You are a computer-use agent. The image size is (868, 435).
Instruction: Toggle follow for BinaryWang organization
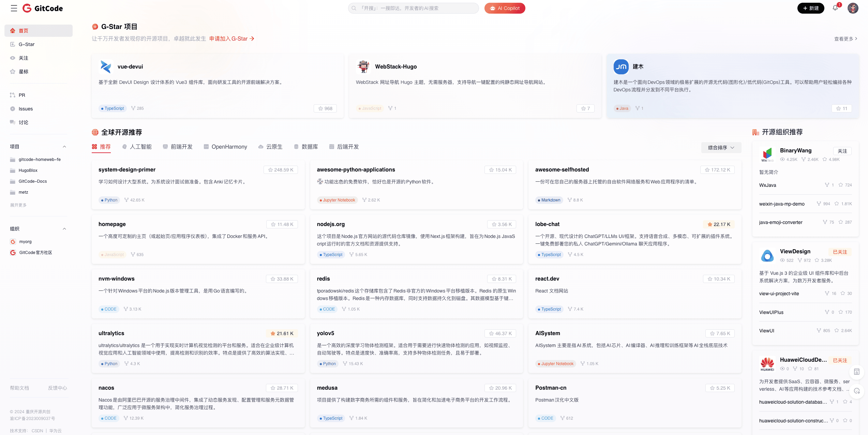pos(842,151)
